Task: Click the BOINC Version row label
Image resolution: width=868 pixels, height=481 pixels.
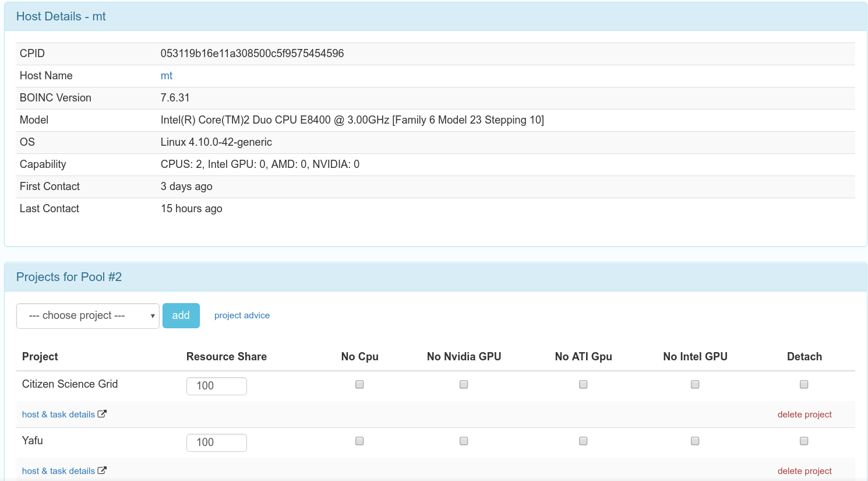Action: (x=55, y=98)
